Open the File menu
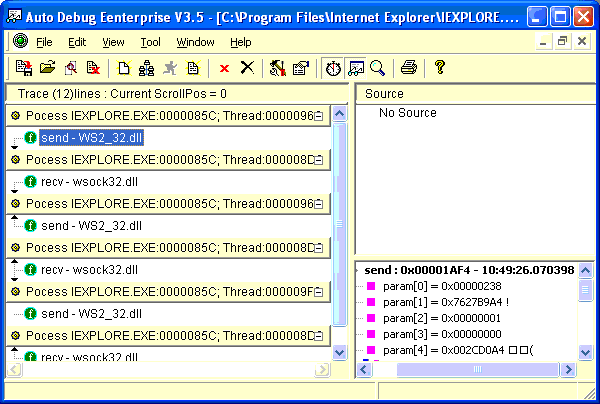600x404 pixels. click(x=44, y=42)
